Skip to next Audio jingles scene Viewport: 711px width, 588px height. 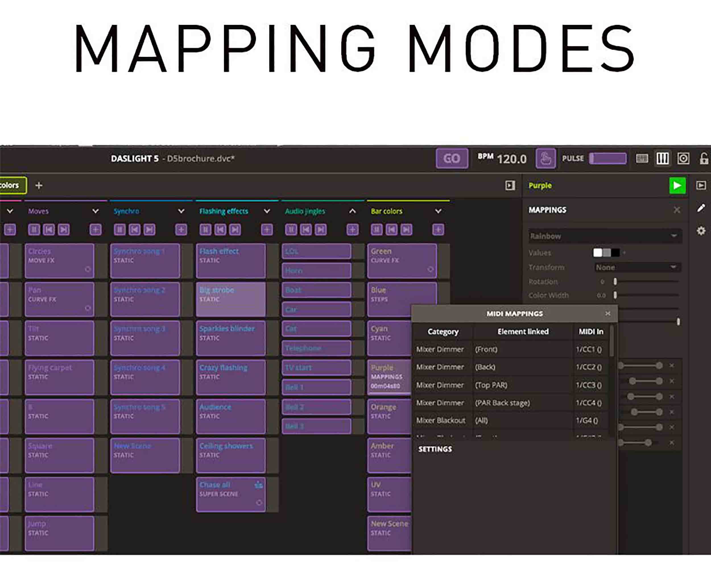pos(321,230)
